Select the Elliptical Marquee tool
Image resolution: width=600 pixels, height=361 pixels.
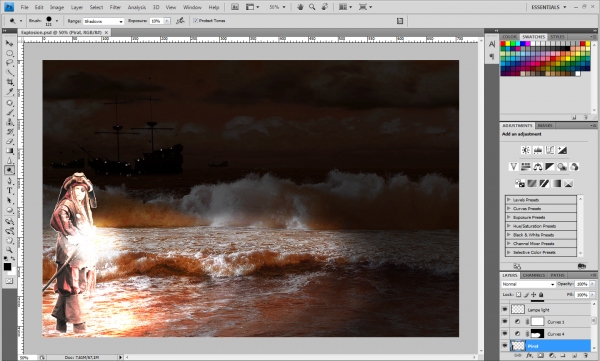10,53
